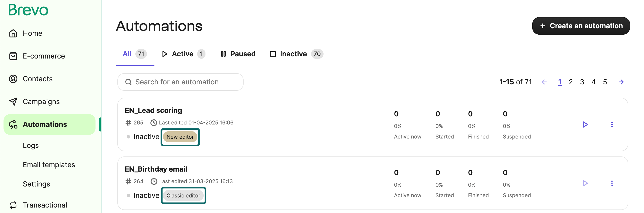Go to Contacts in the sidebar
Screen dimensions: 644x213
[x=31, y=79]
